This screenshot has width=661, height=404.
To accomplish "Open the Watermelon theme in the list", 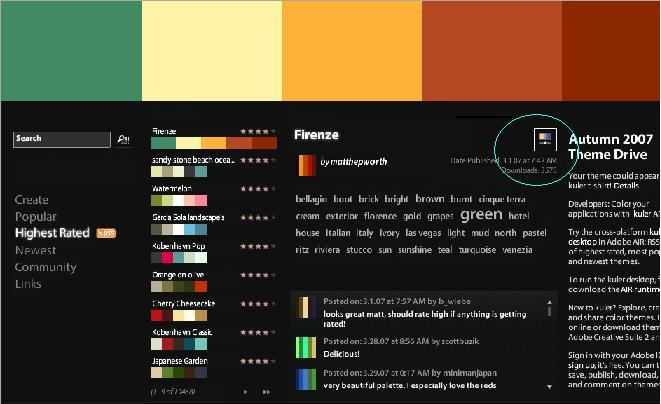I will [x=172, y=188].
